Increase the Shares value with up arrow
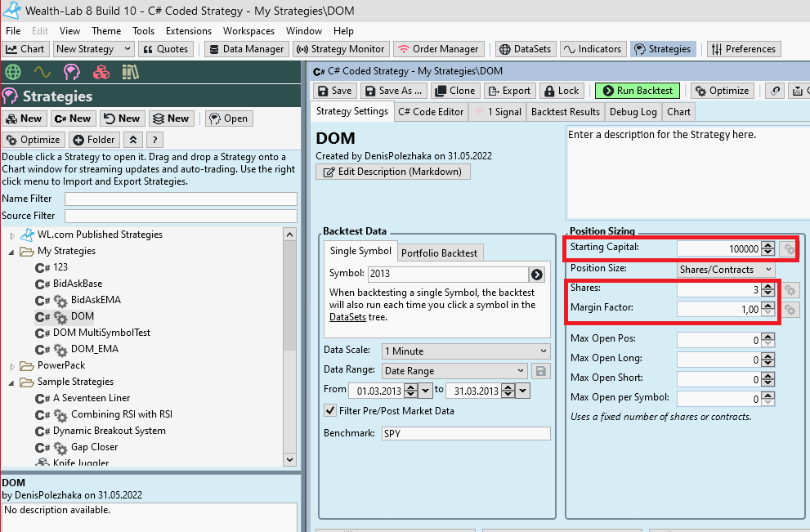This screenshot has width=810, height=532. 767,286
